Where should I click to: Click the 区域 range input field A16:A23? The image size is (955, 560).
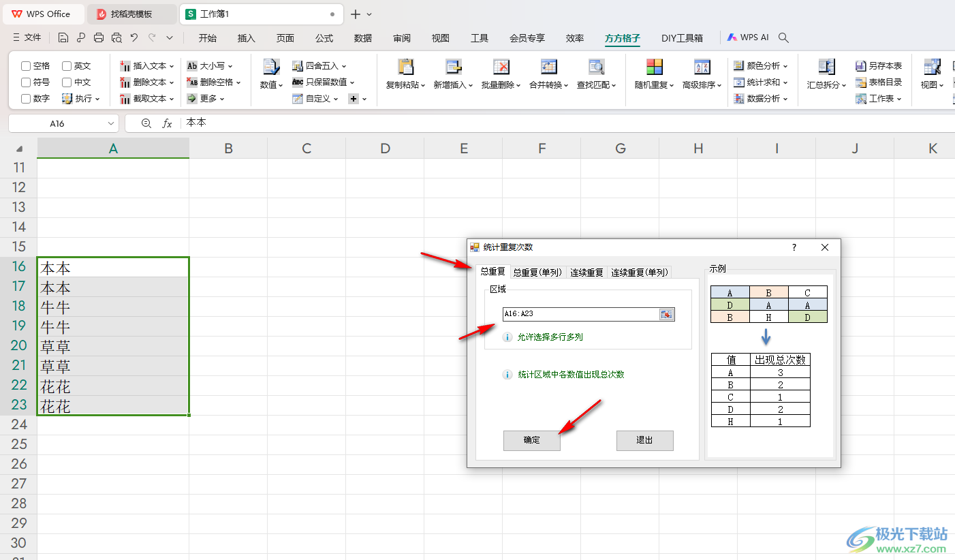tap(581, 314)
